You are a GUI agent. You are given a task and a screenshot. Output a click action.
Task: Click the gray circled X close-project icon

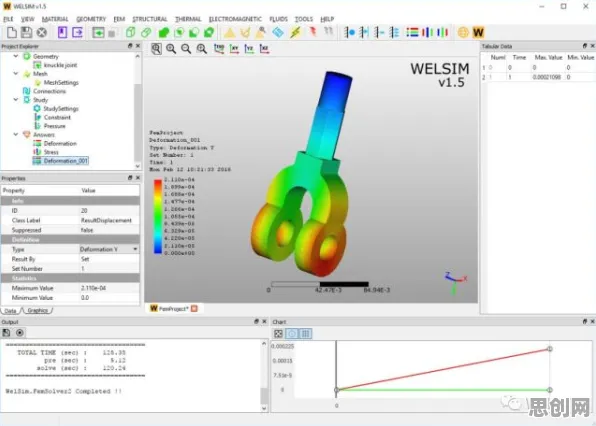click(41, 32)
